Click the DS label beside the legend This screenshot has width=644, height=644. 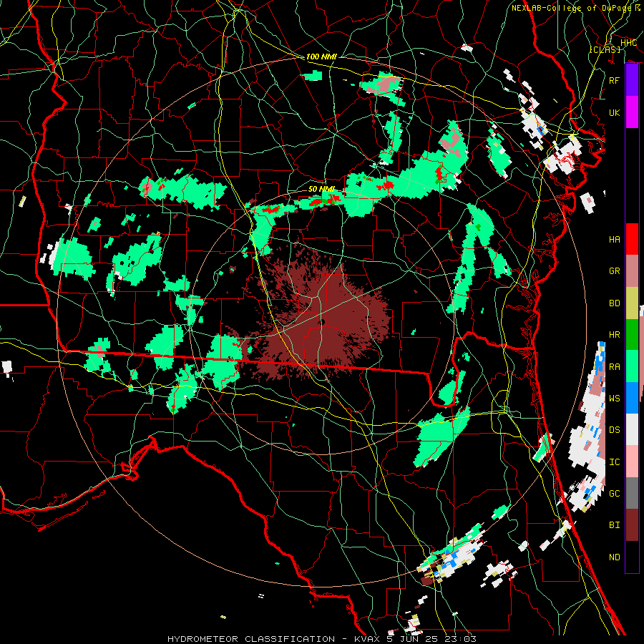[615, 430]
